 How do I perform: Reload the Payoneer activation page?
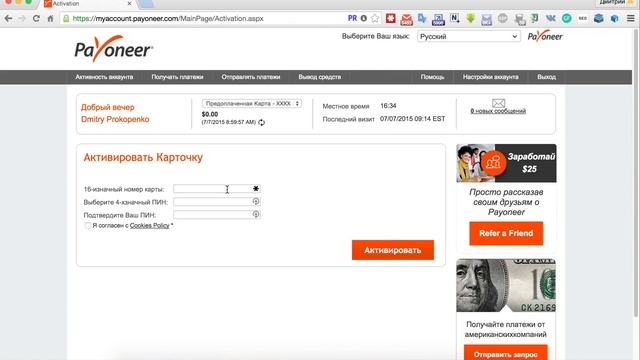[x=36, y=18]
